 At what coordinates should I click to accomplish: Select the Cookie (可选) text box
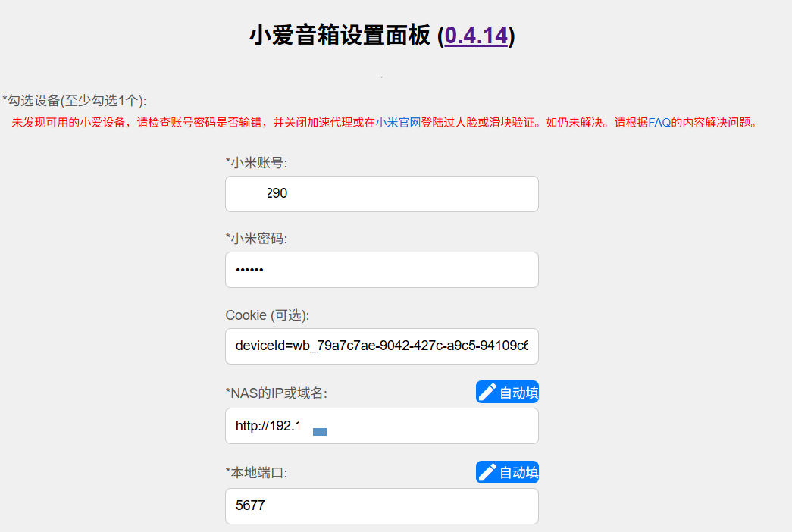(381, 346)
